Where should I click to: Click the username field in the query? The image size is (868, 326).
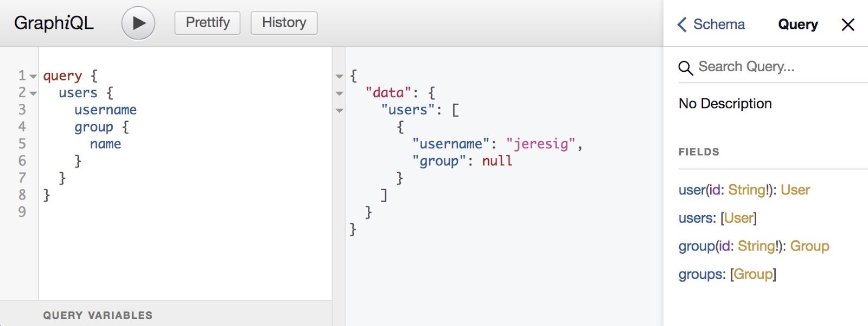[x=105, y=110]
